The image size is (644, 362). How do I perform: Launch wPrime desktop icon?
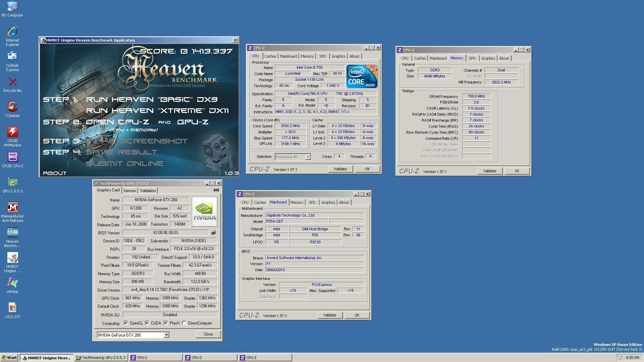12,285
